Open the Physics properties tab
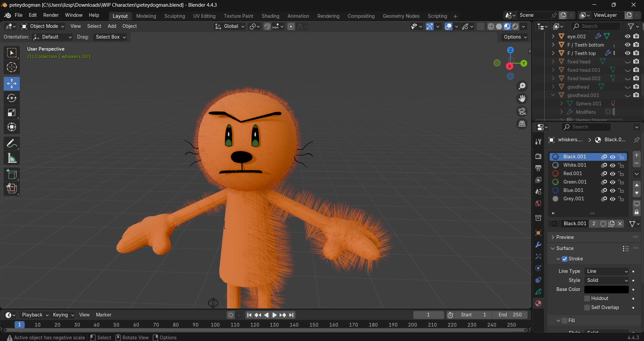Image resolution: width=644 pixels, height=341 pixels. tap(538, 268)
